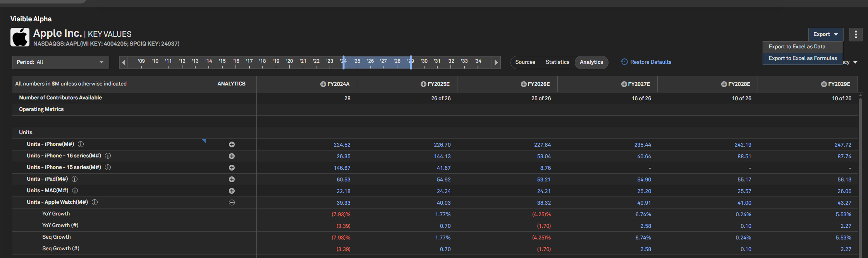Choose Export to Excel as Data
The image size is (868, 258).
pos(797,47)
